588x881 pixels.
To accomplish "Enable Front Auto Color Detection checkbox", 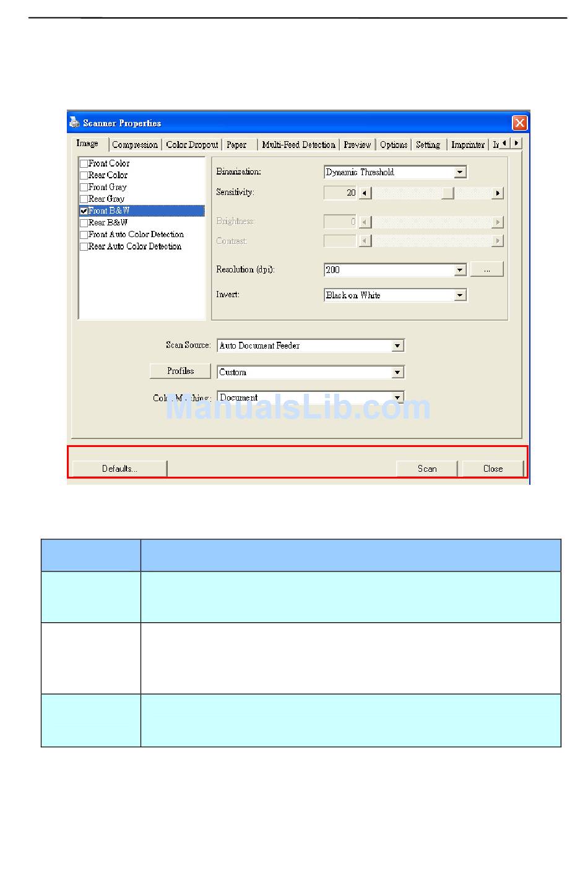I will pos(84,235).
